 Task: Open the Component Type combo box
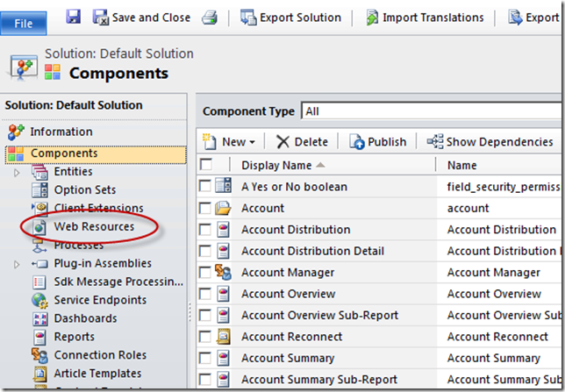pyautogui.click(x=431, y=111)
